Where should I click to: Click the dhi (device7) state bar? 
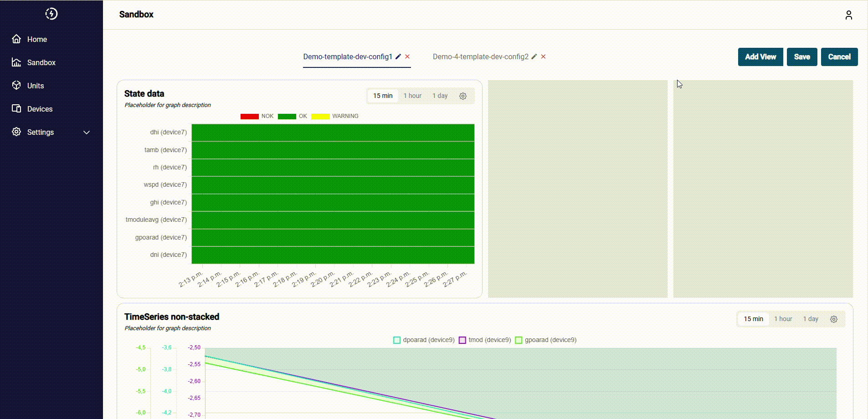333,133
